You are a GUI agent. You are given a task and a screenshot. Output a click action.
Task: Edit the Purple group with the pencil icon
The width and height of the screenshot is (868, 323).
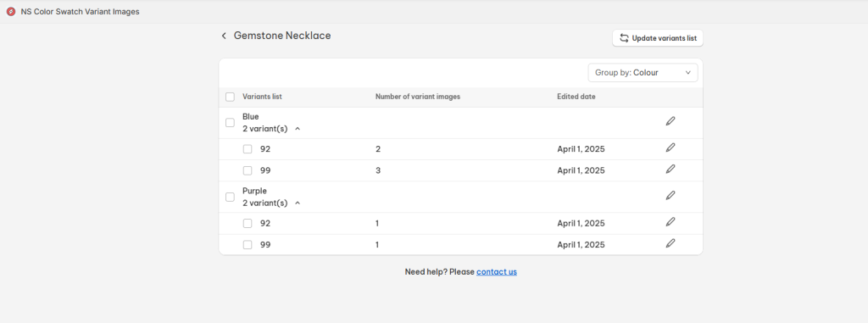pyautogui.click(x=670, y=195)
